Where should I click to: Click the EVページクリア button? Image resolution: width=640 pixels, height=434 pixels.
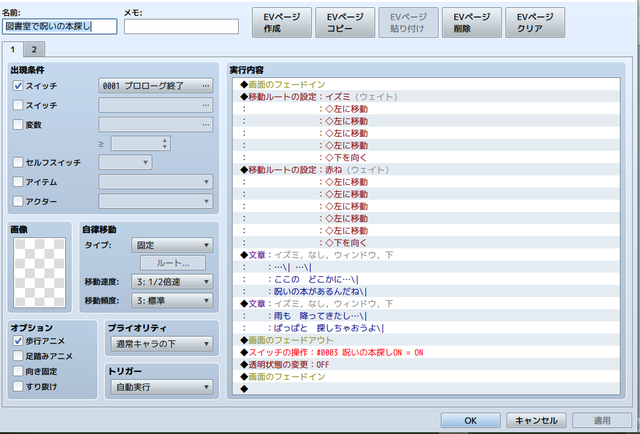pos(535,22)
